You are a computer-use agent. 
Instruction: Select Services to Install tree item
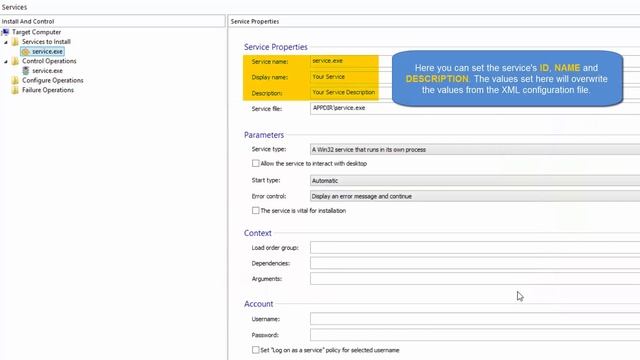pyautogui.click(x=46, y=42)
